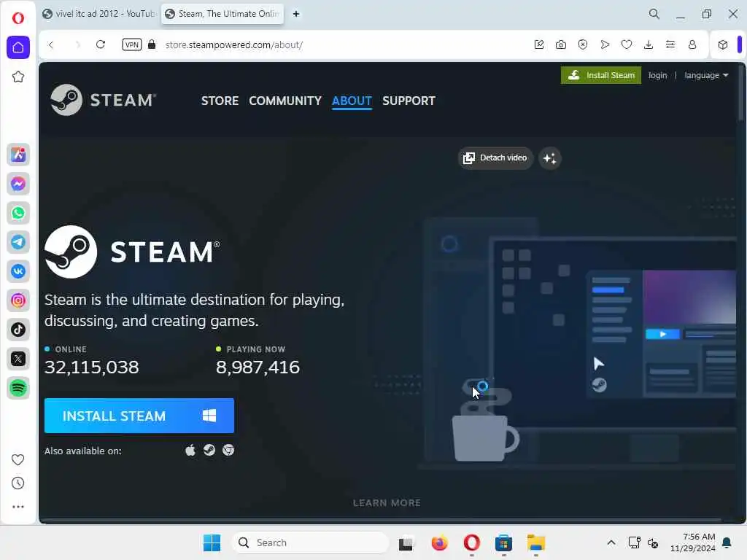Click the AI sparkle button beside Detach video

550,158
